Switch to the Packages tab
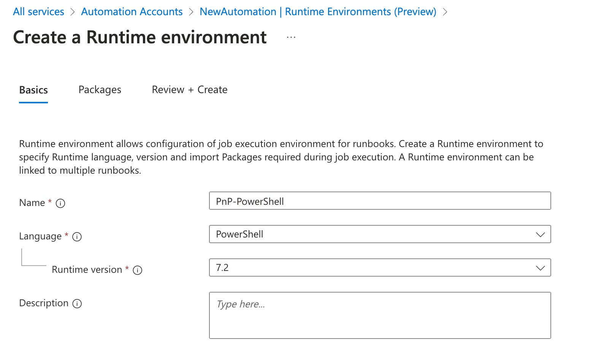This screenshot has height=364, width=596. coord(100,90)
